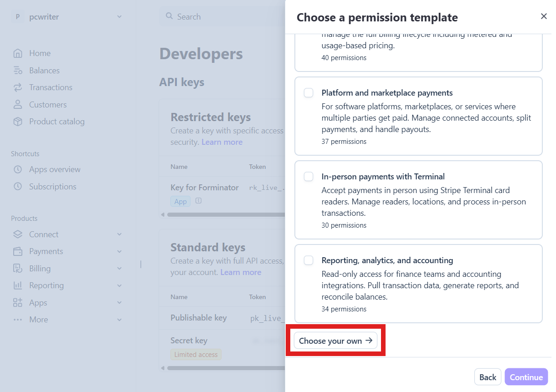This screenshot has height=392, width=556.
Task: Check Platform and marketplace payments template
Action: [x=309, y=93]
